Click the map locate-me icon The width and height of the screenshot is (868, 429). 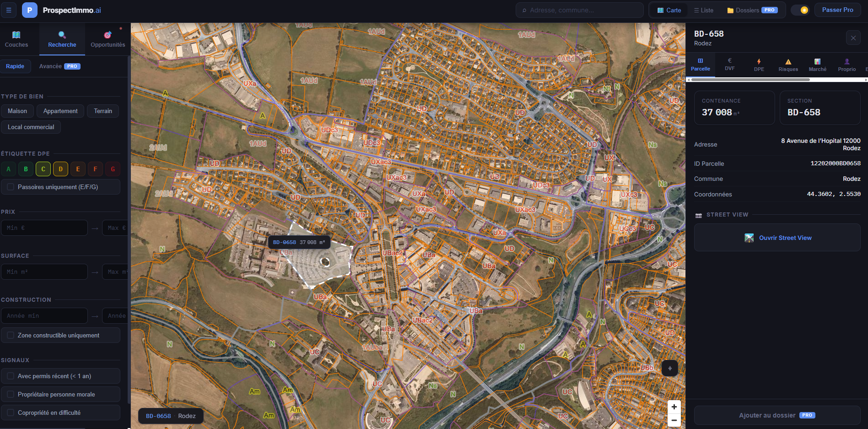point(669,368)
